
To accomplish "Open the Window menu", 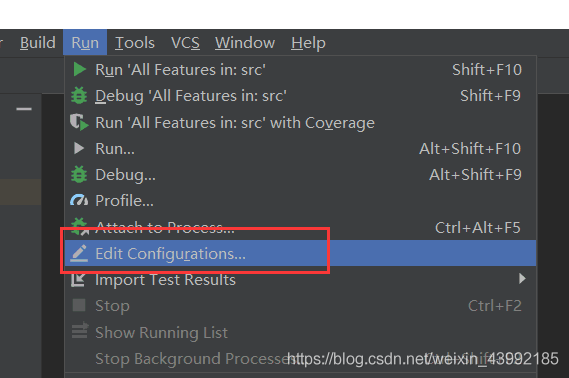I will [x=245, y=43].
